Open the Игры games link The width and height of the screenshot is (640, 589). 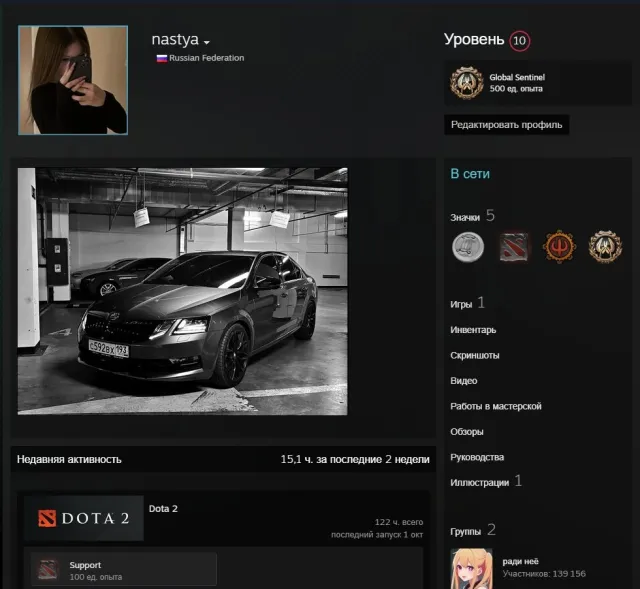[461, 305]
